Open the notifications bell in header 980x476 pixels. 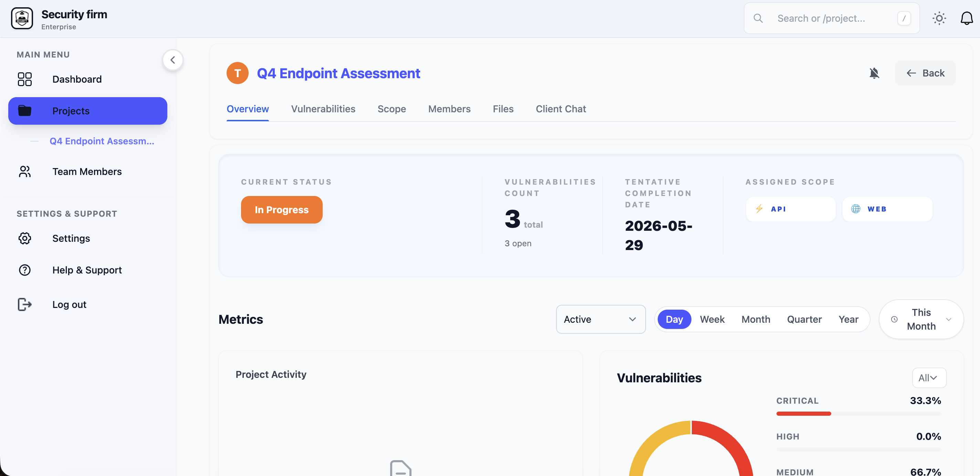click(967, 18)
